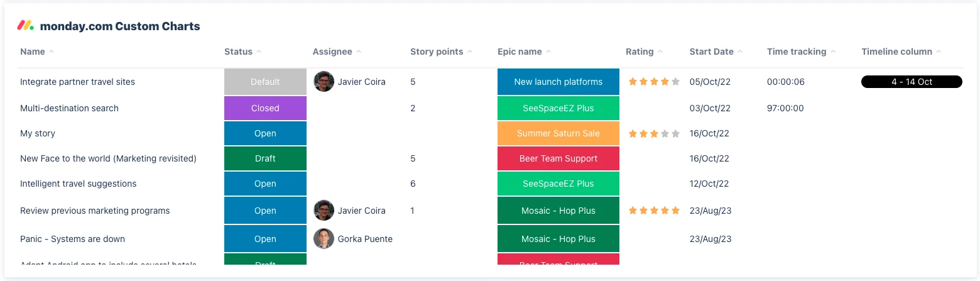Sort by the Time tracking column arrow
Screen dimensions: 980x281
(833, 52)
